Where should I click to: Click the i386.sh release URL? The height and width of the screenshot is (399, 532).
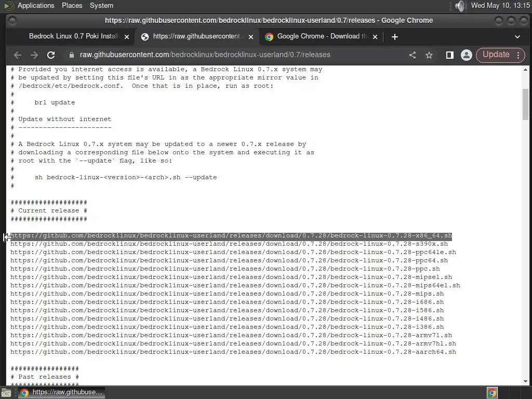point(227,327)
